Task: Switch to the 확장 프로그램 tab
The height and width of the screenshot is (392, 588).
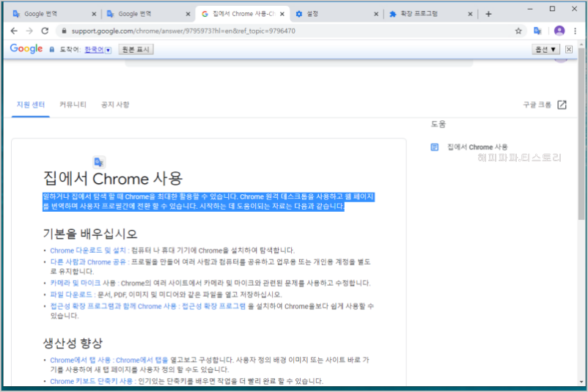Action: click(x=430, y=14)
